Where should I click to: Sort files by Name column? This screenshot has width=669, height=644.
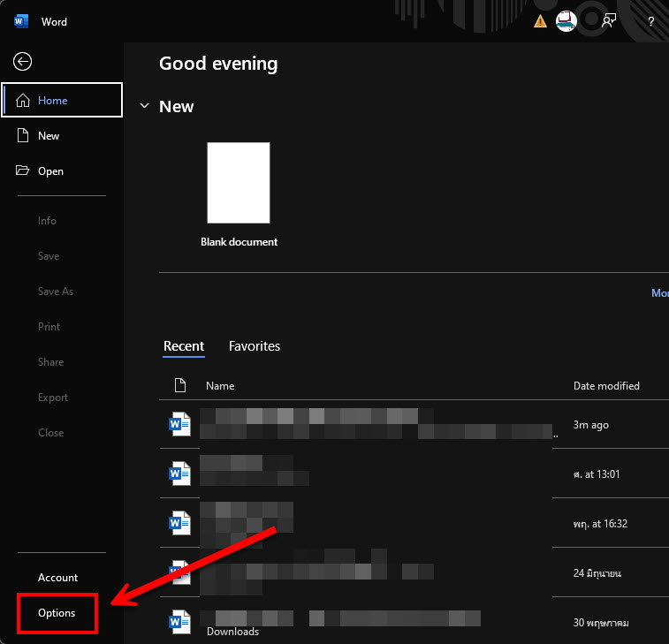pyautogui.click(x=220, y=386)
